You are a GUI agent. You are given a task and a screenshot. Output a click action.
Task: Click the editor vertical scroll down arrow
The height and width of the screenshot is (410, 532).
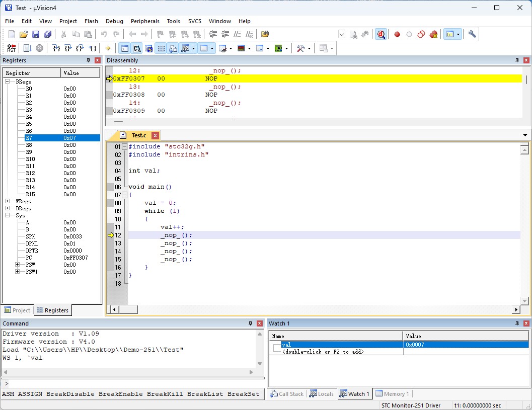click(524, 301)
